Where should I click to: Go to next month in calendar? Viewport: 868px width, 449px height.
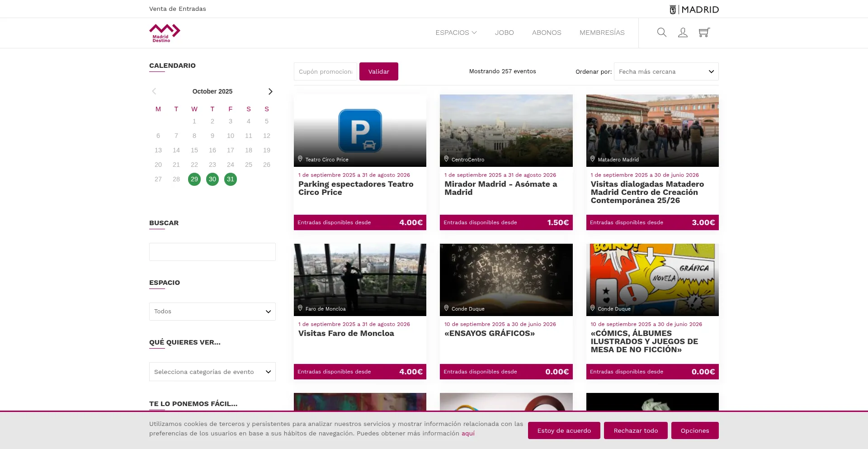[270, 91]
